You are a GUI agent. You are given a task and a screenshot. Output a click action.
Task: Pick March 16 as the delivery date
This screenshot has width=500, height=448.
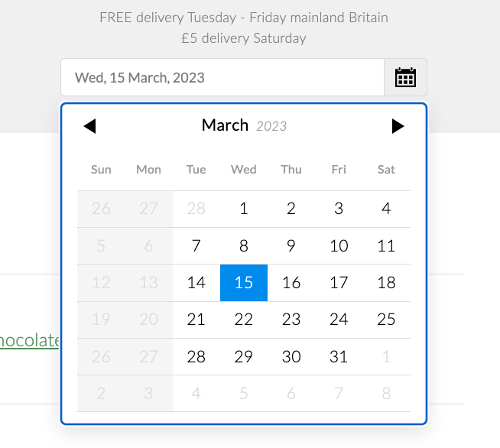point(291,283)
